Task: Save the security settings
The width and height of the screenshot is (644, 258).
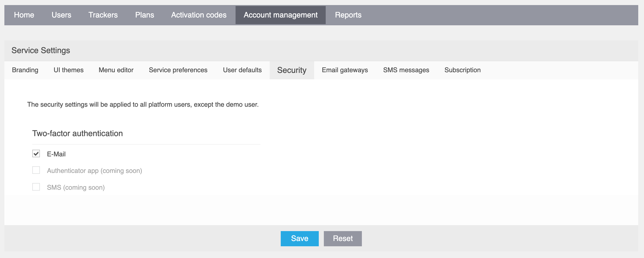Action: pyautogui.click(x=299, y=238)
